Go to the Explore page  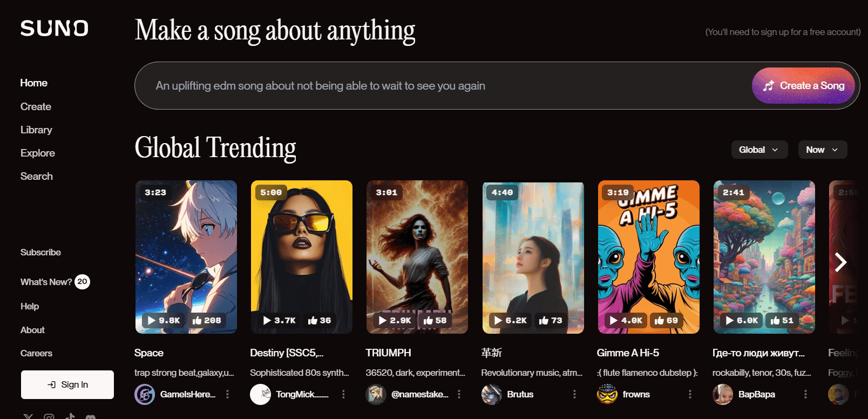(38, 153)
